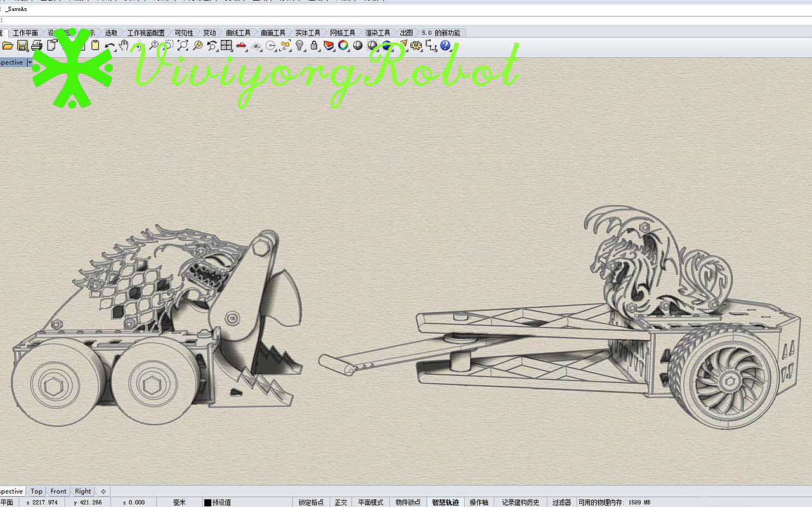Disable 智慧轨迹 SmartTrack in status bar
This screenshot has height=507, width=812.
[445, 502]
